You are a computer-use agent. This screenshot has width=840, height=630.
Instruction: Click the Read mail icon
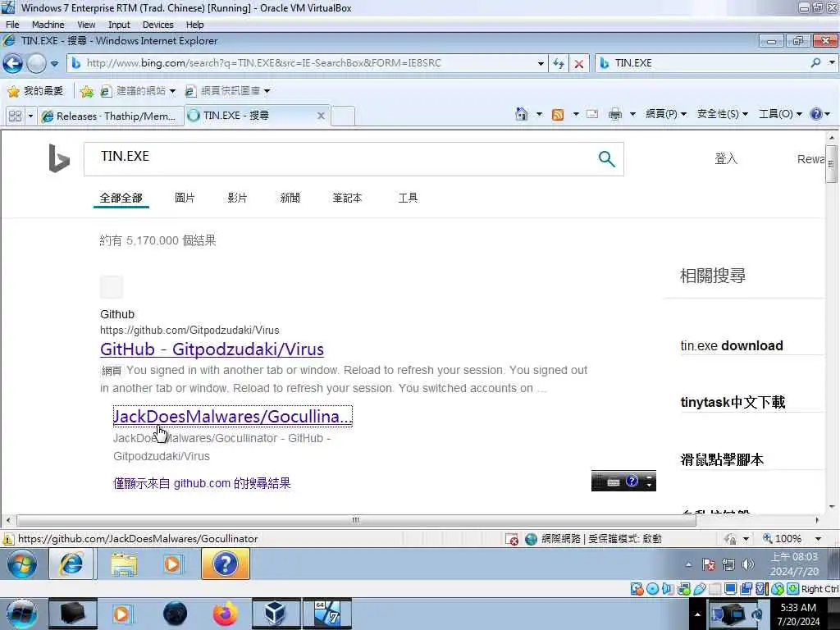click(x=592, y=114)
